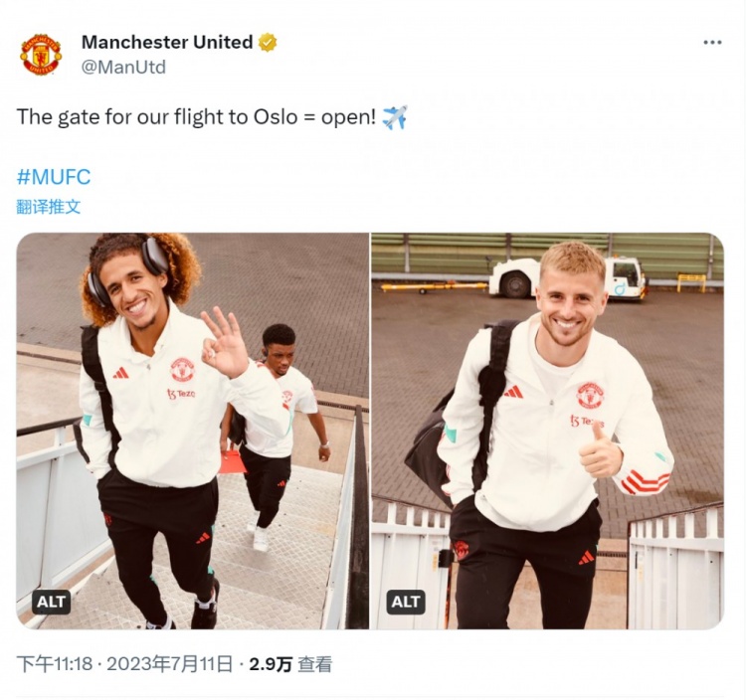The height and width of the screenshot is (700, 746).
Task: Open the three-dot more options menu
Action: pos(712,43)
